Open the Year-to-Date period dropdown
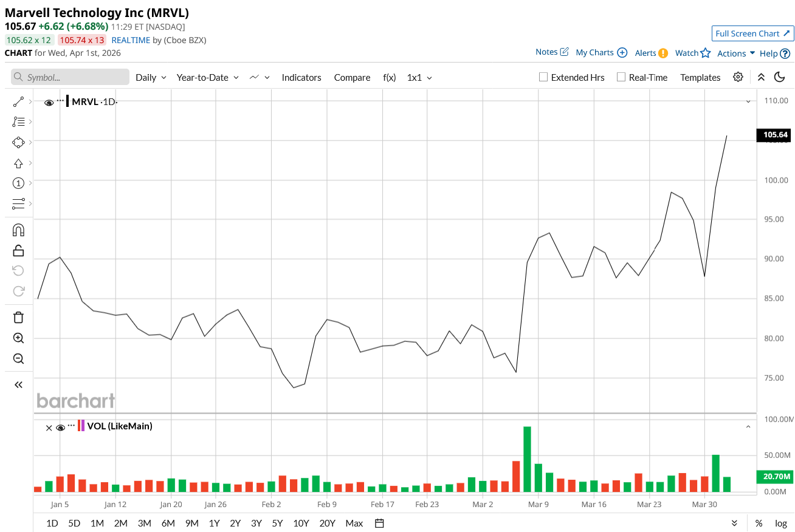The width and height of the screenshot is (795, 532). pyautogui.click(x=207, y=77)
